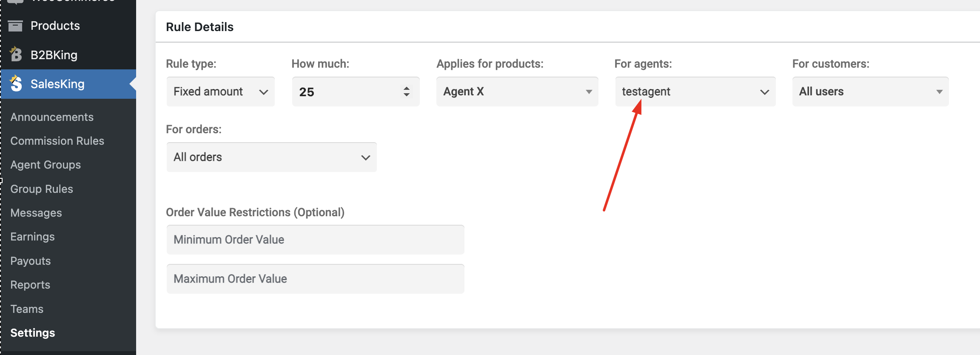
Task: Open the B2BKing menu
Action: point(54,55)
